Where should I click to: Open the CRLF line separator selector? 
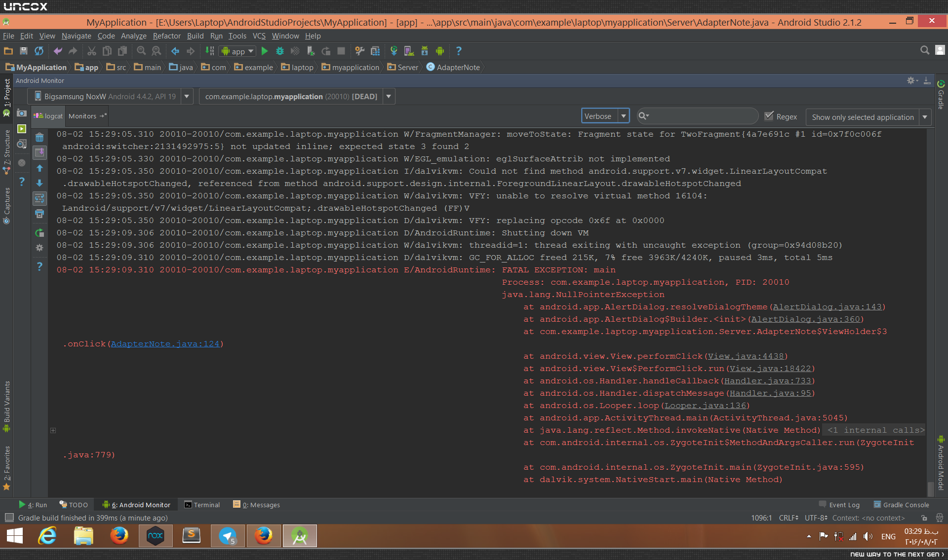[788, 518]
